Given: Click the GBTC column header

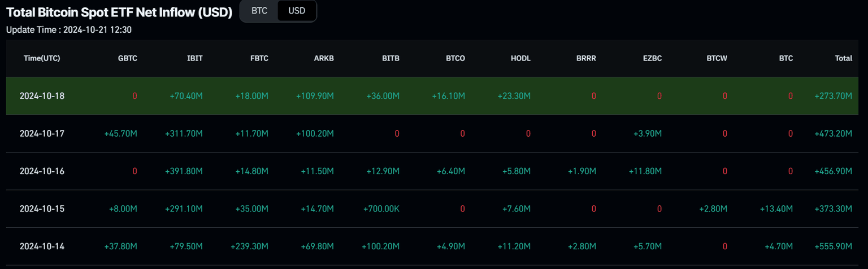Looking at the screenshot, I should (128, 58).
